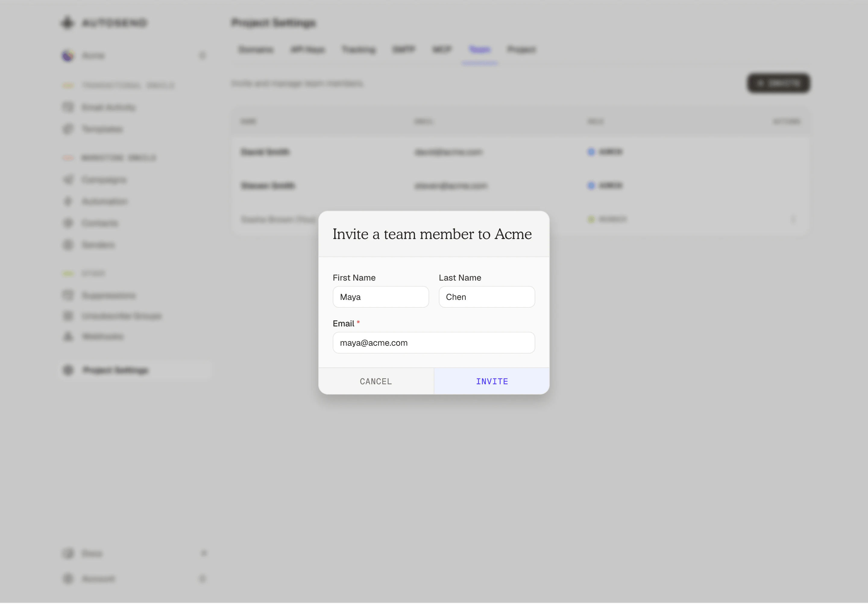
Task: Open Email Activity from the sidebar
Action: (x=109, y=107)
